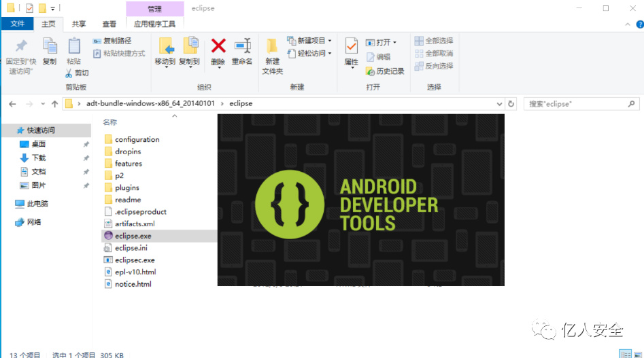The width and height of the screenshot is (644, 358).
Task: Click the Manage (管理) contextual tab
Action: tap(155, 9)
